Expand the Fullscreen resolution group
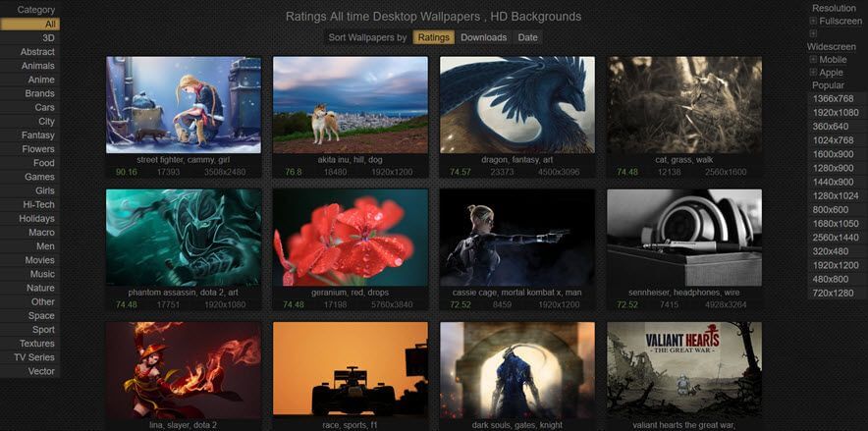 (x=813, y=21)
